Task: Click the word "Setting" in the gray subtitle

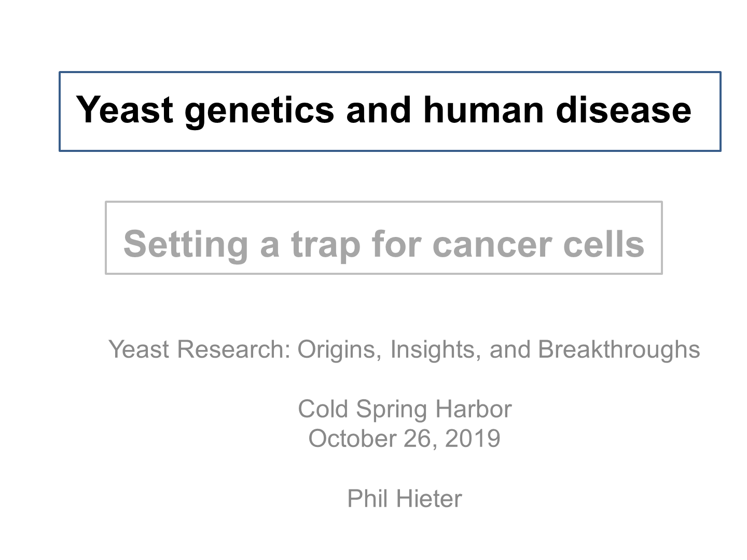Action: tap(186, 244)
